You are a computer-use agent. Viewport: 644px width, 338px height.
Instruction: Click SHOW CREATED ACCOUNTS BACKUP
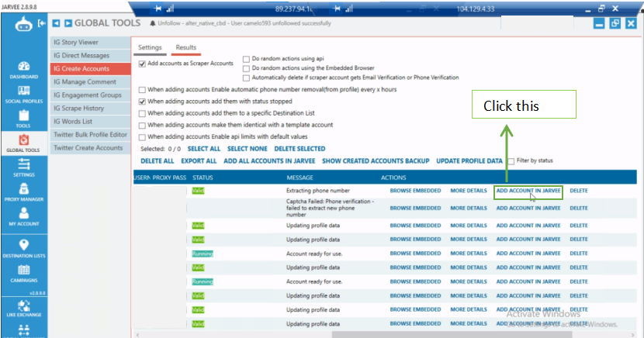pyautogui.click(x=376, y=161)
